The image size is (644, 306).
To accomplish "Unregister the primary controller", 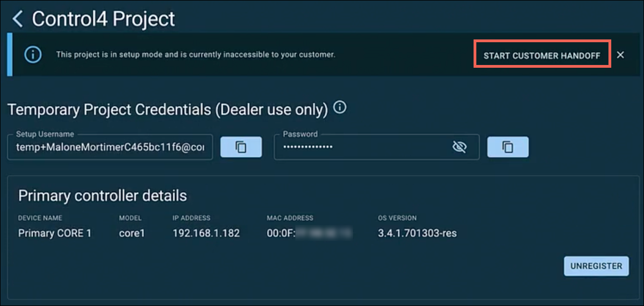I will click(596, 266).
